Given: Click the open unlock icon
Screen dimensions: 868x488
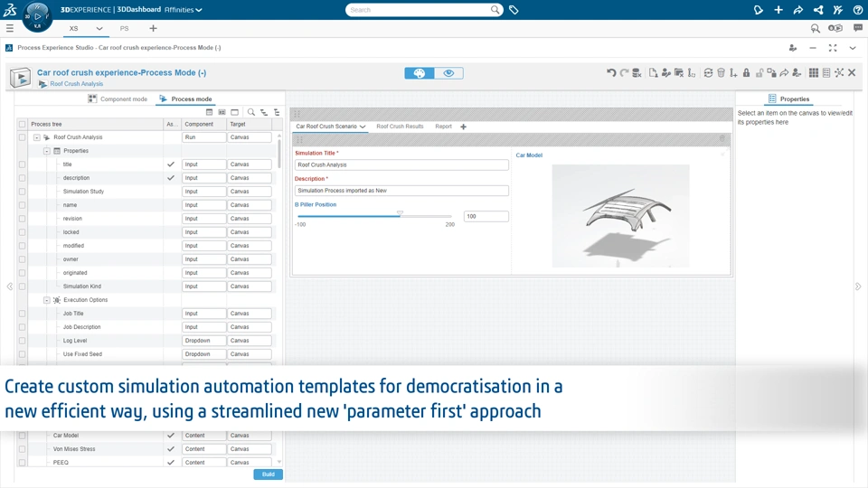Looking at the screenshot, I should [x=759, y=72].
